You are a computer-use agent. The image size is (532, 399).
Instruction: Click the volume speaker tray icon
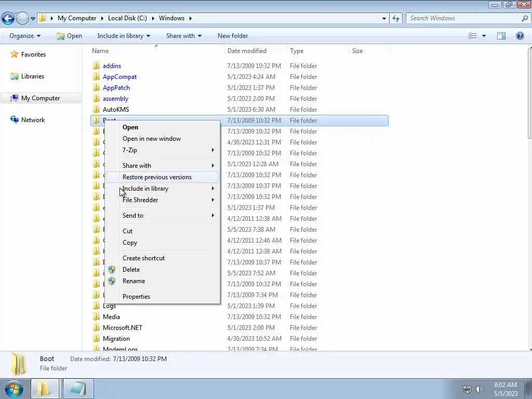pos(480,389)
